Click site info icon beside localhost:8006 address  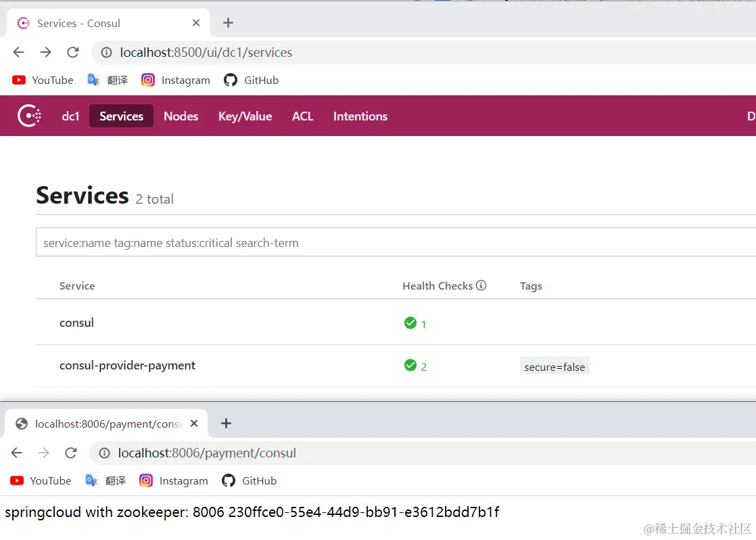pyautogui.click(x=105, y=453)
